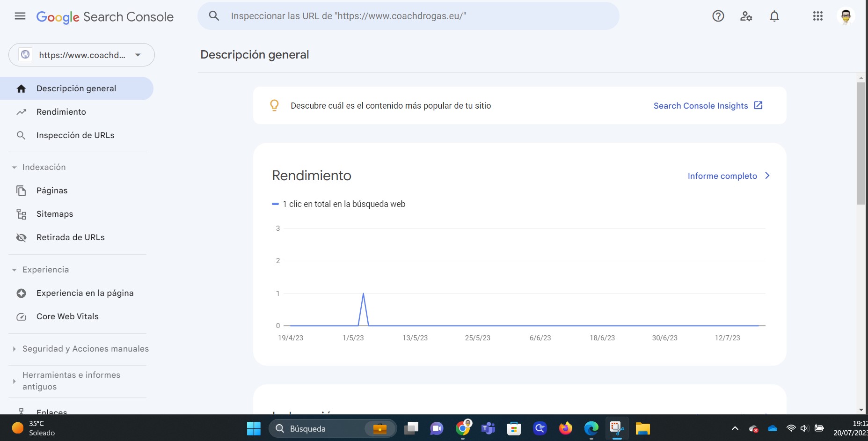This screenshot has height=441, width=868.
Task: Open the Wi-Fi network tray icon
Action: pos(791,428)
